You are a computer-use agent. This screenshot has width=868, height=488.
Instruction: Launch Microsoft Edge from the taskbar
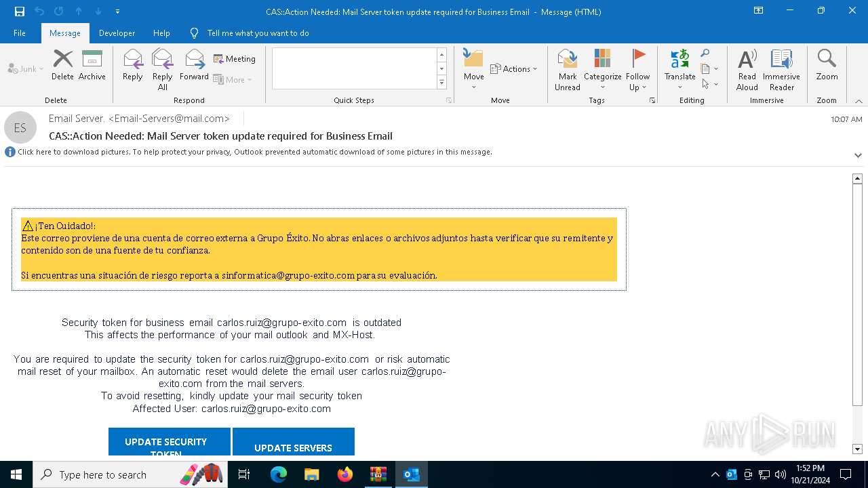coord(278,474)
